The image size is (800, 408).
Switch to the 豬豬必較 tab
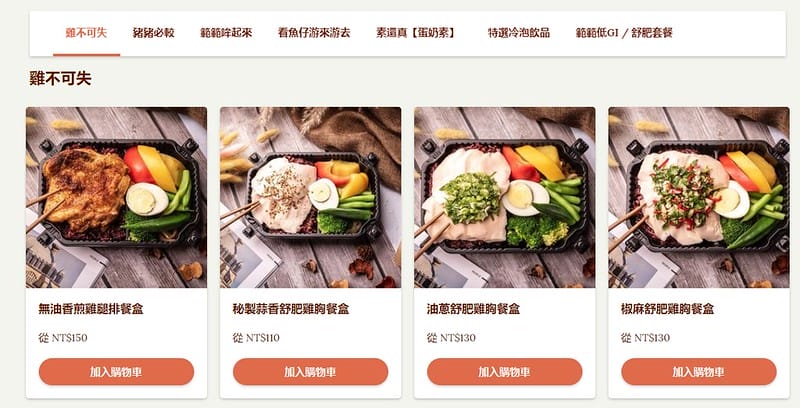(x=154, y=33)
